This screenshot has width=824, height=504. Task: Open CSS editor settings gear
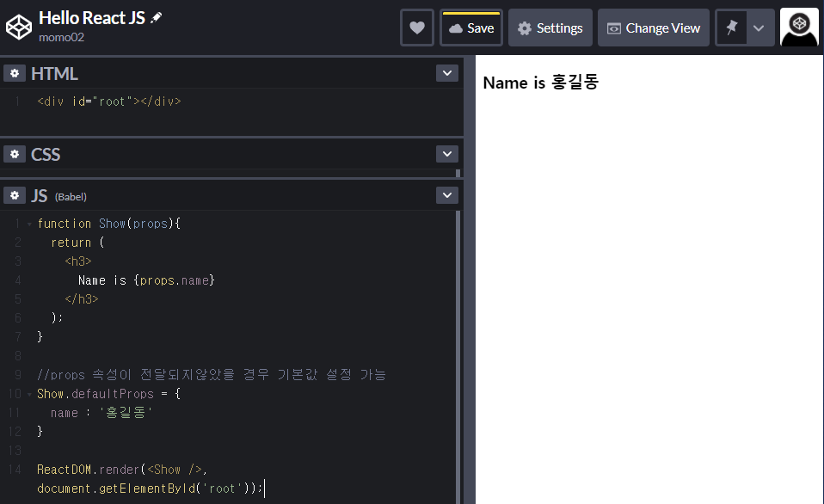[15, 154]
